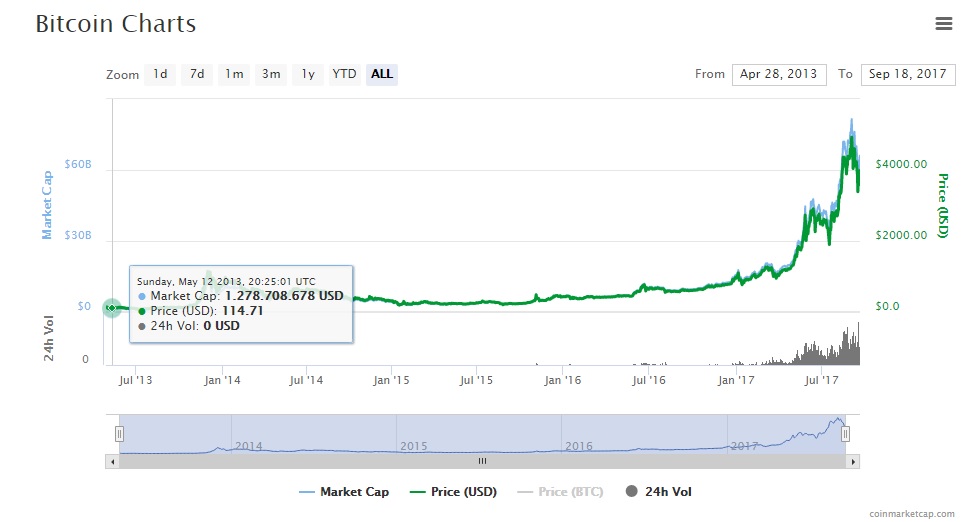Screen dimensions: 972x522
Task: Enable the Price (BTC) series
Action: coord(560,492)
